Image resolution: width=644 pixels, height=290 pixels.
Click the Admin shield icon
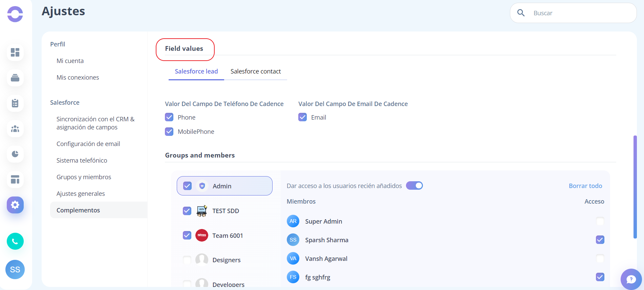202,186
